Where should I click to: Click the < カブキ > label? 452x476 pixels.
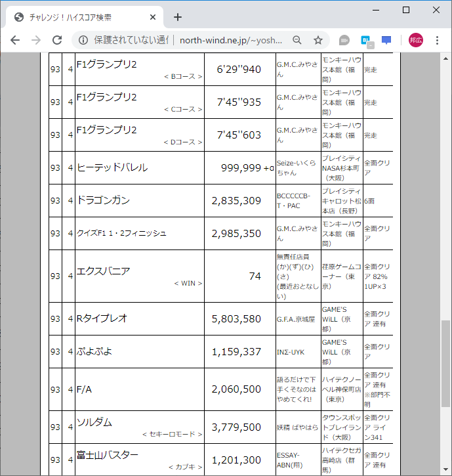click(x=186, y=467)
